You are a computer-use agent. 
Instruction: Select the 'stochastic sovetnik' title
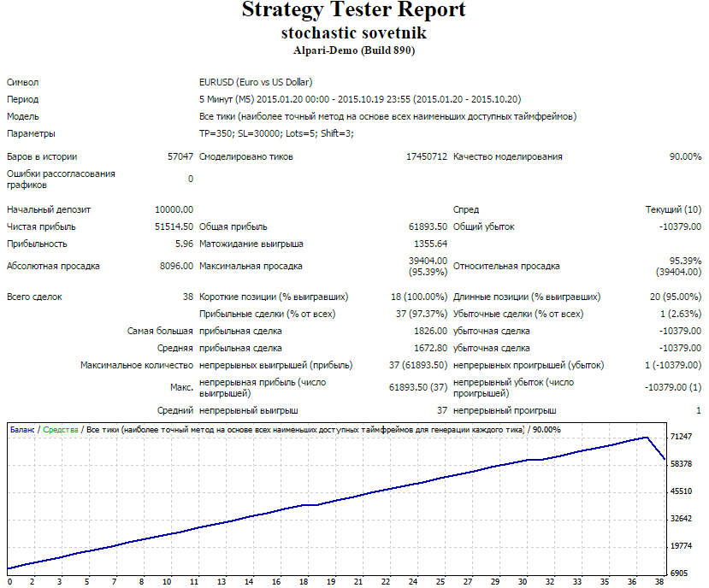click(x=353, y=33)
